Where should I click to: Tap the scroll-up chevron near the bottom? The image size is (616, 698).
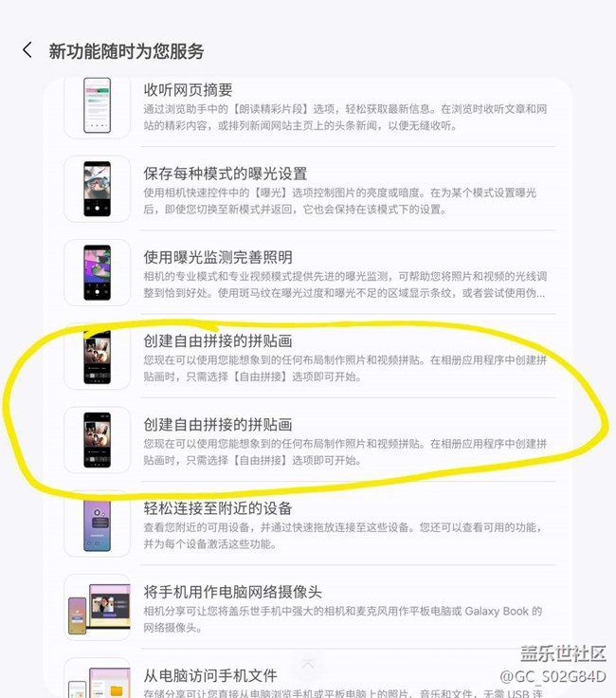coord(308,664)
